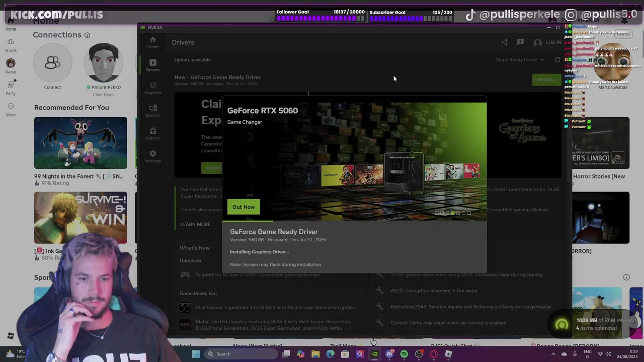Screen dimensions: 644x362
Task: Click the Connect friends button in Roblox
Action: 52,63
